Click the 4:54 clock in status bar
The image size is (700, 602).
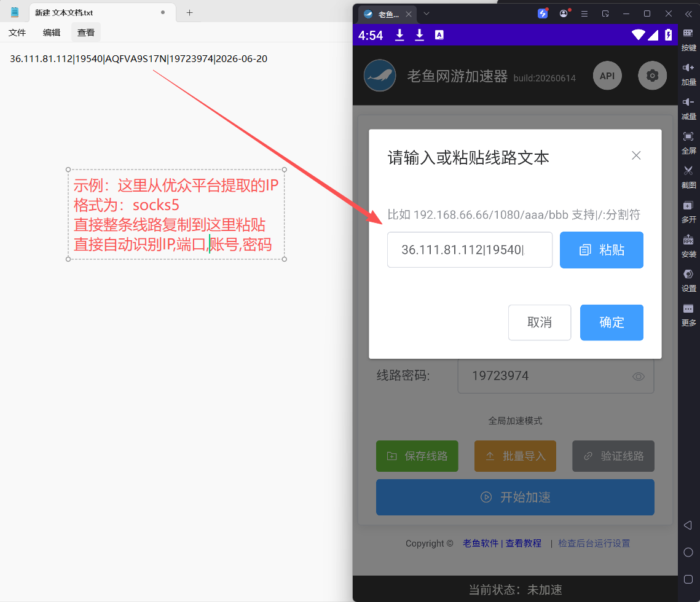[371, 36]
